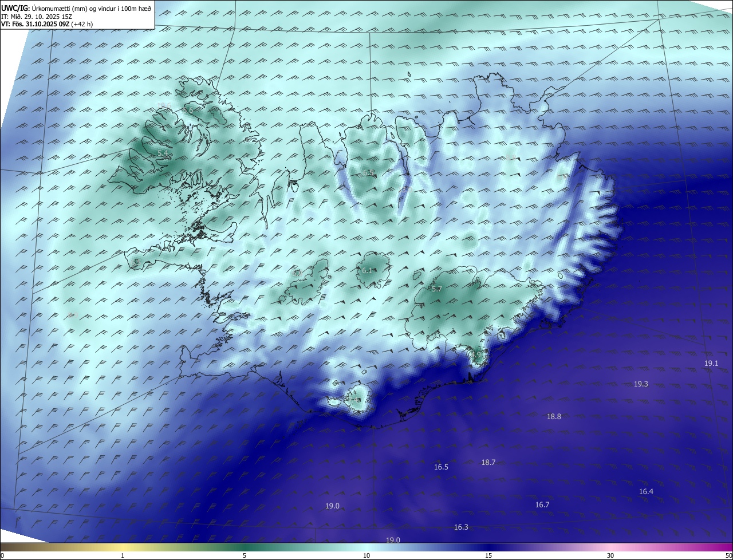
Task: Click the 5 tick on the color scale
Action: point(245,555)
